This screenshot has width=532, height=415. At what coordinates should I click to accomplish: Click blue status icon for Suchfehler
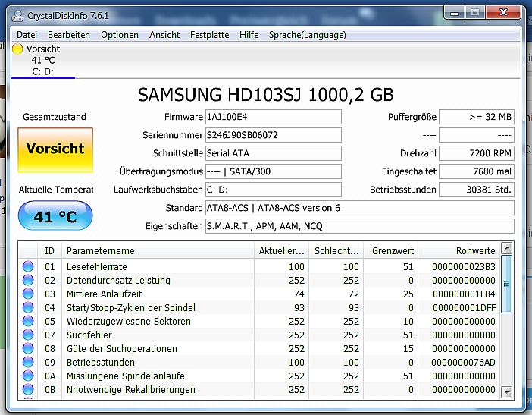coord(28,335)
